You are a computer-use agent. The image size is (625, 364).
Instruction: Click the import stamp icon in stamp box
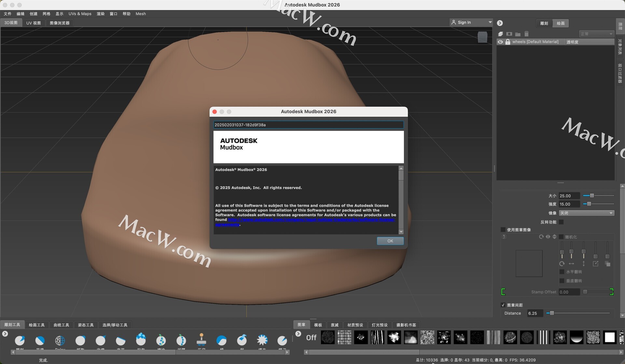[x=504, y=237]
